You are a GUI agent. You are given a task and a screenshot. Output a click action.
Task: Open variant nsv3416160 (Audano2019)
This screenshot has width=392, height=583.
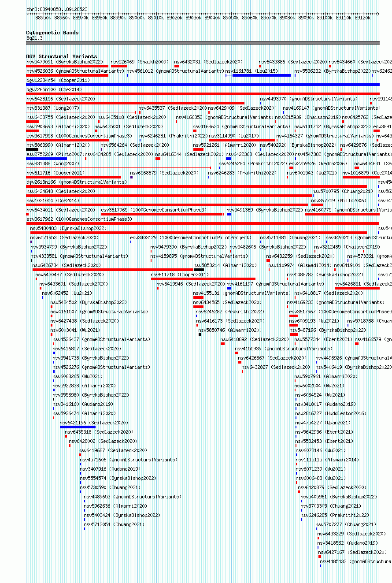tap(83, 405)
